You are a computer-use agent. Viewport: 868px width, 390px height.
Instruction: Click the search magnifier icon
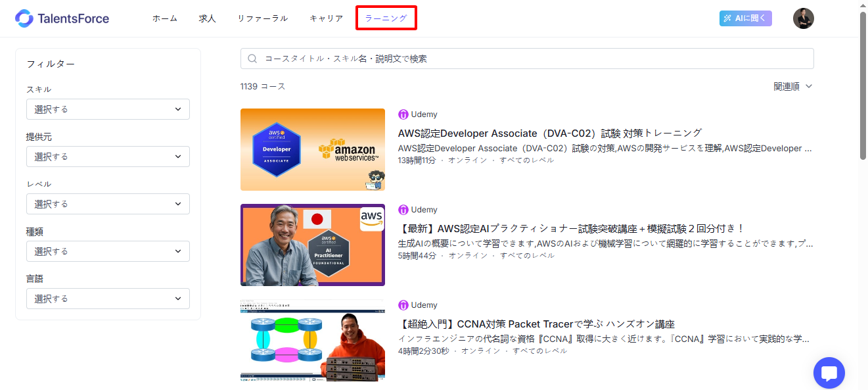pos(252,59)
